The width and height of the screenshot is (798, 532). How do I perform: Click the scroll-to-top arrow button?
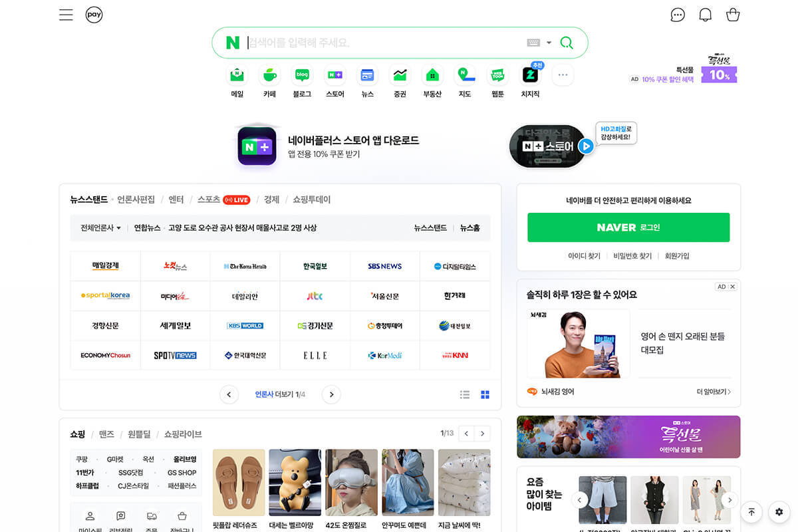tap(751, 512)
